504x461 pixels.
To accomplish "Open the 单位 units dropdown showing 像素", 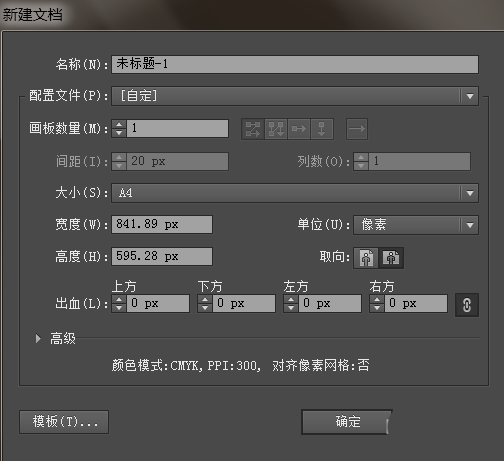I will click(x=416, y=225).
